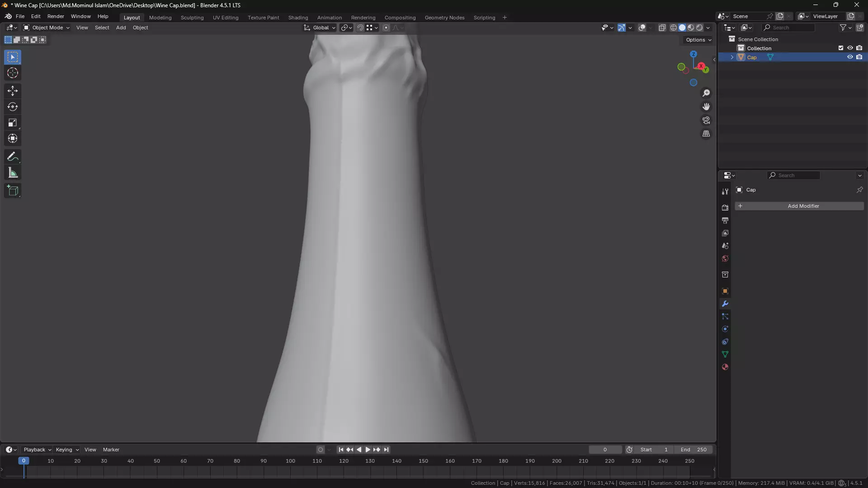This screenshot has width=868, height=488.
Task: Hide the Collection in viewport
Action: click(x=850, y=48)
